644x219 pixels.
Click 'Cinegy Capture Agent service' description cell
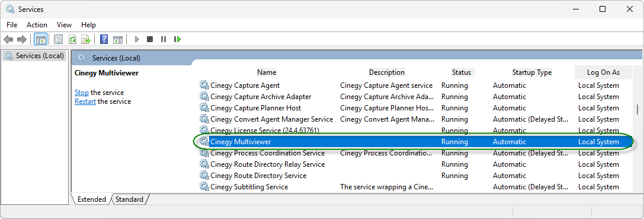click(x=386, y=85)
